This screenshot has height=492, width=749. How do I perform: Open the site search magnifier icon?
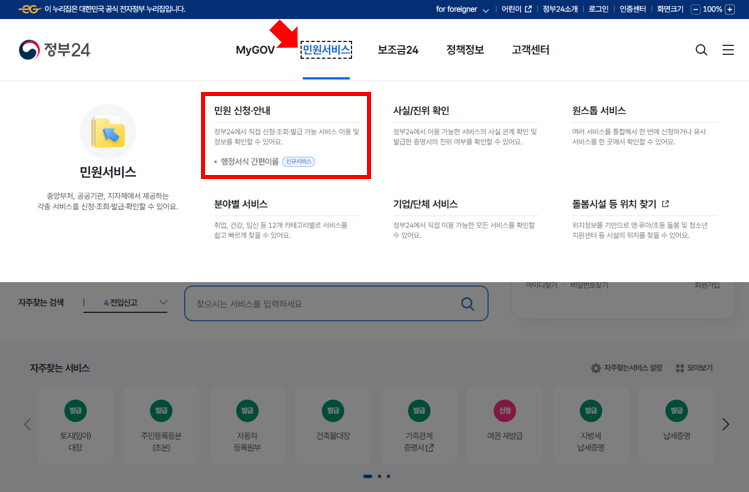point(701,50)
